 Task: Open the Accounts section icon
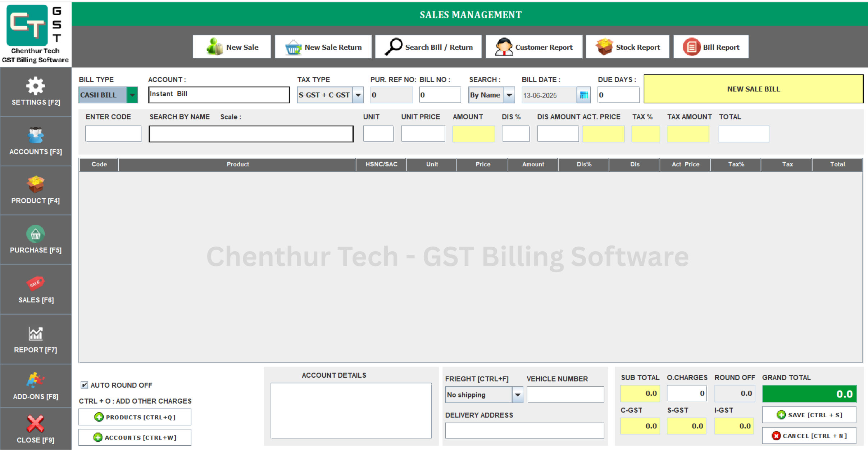click(x=35, y=135)
